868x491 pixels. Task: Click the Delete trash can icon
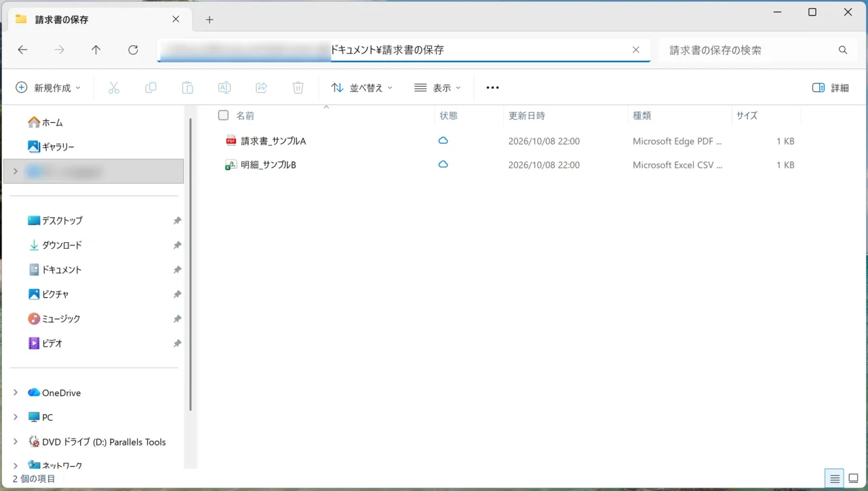tap(298, 87)
